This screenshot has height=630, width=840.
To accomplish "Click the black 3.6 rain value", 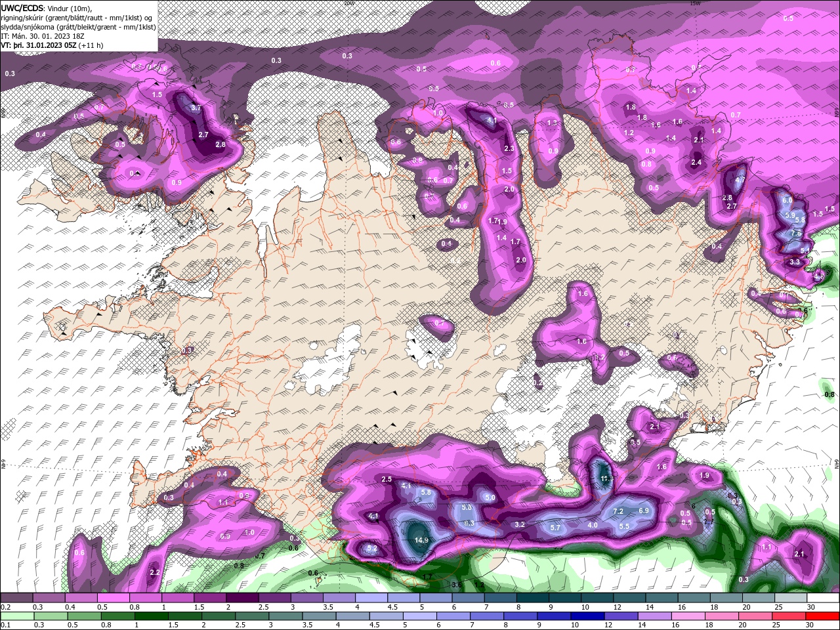I will tap(457, 584).
